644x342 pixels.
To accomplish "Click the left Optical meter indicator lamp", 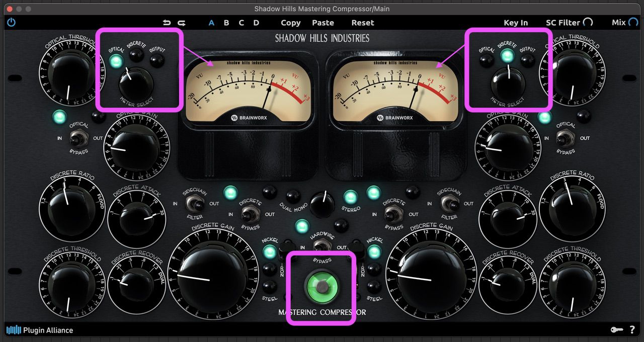I will tap(116, 61).
